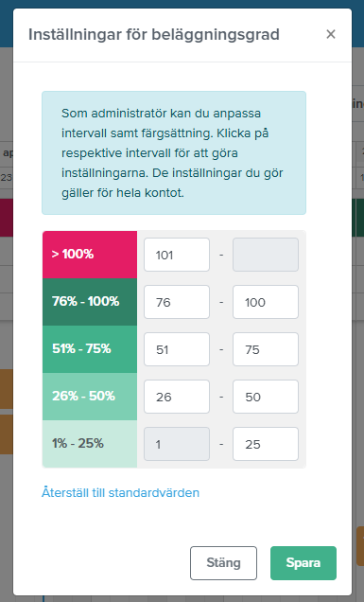Select the 1% - 25% pale green block

(x=90, y=443)
